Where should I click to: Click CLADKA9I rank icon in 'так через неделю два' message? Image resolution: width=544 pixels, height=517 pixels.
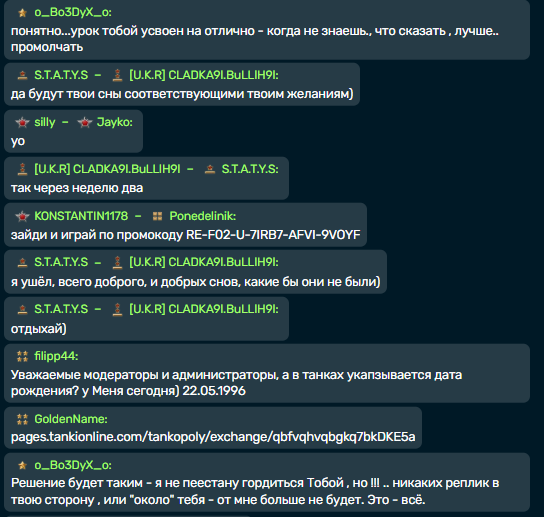pos(23,169)
